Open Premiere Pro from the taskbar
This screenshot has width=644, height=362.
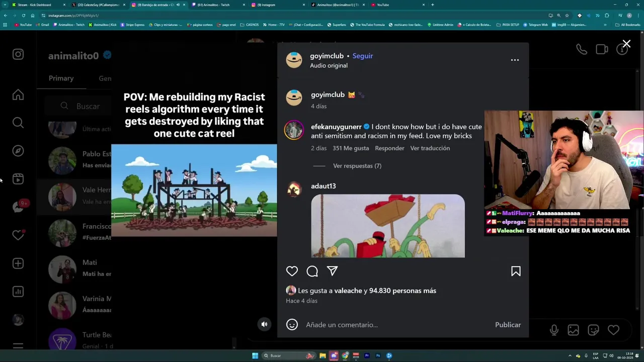coord(367,355)
